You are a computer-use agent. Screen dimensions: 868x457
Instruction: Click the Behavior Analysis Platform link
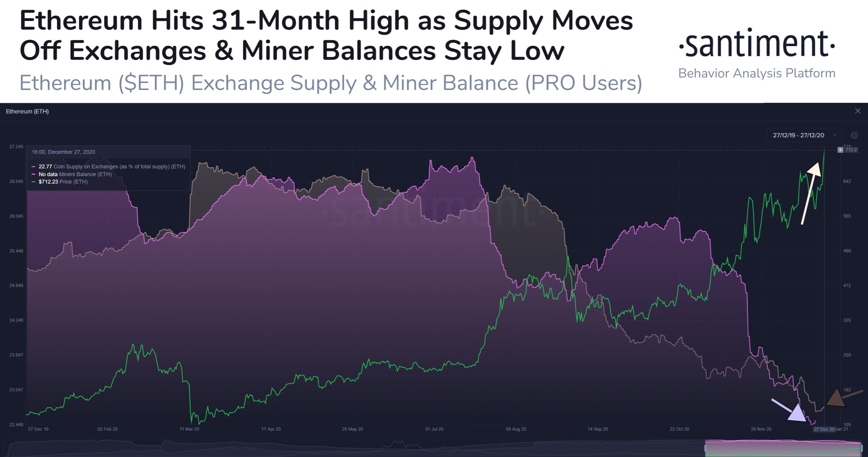click(757, 73)
